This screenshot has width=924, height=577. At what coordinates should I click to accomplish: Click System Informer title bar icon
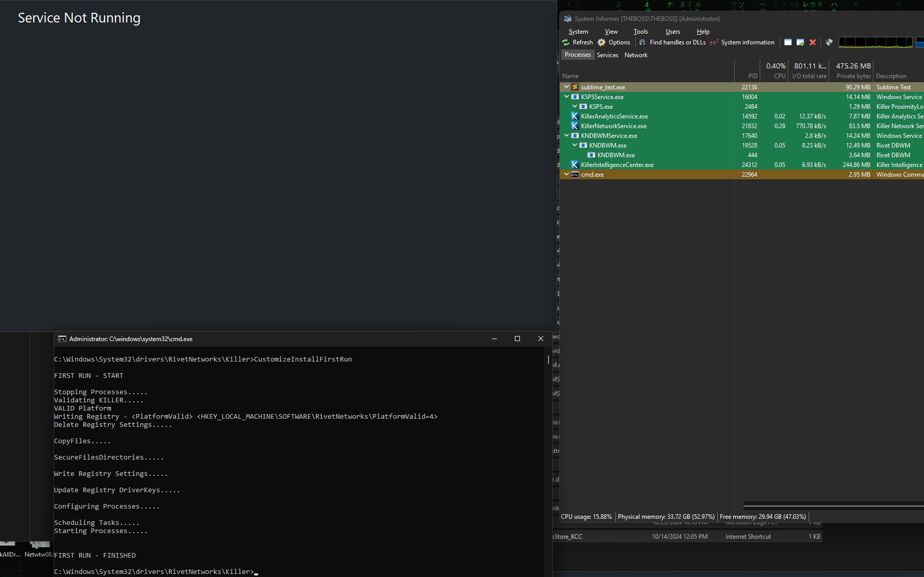coord(567,19)
